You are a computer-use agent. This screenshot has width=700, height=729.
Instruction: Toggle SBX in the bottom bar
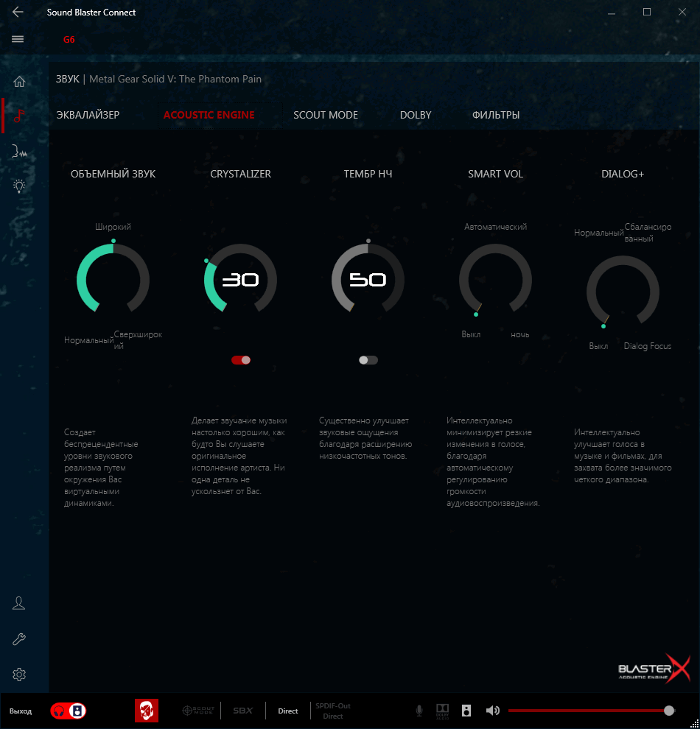click(x=243, y=711)
